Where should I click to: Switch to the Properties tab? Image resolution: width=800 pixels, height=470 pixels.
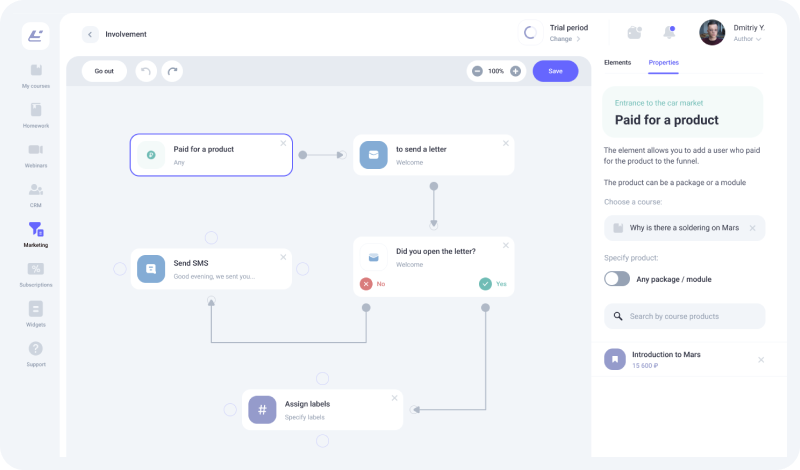click(663, 62)
